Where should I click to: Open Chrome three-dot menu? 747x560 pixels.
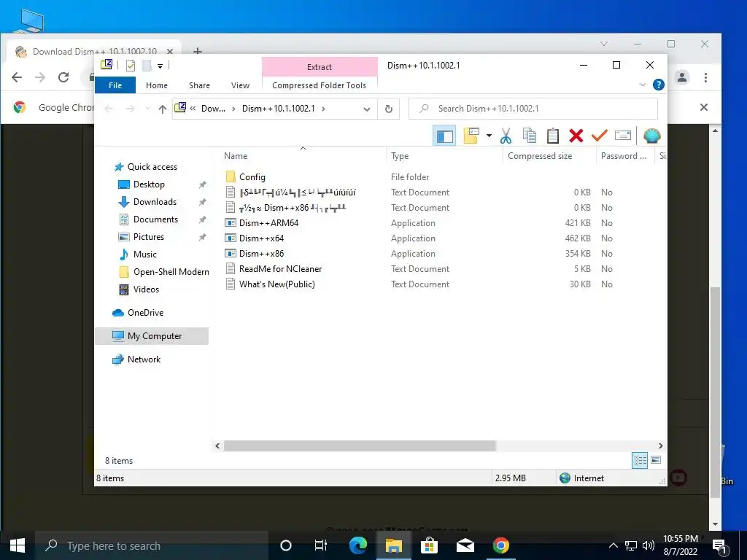click(x=705, y=77)
